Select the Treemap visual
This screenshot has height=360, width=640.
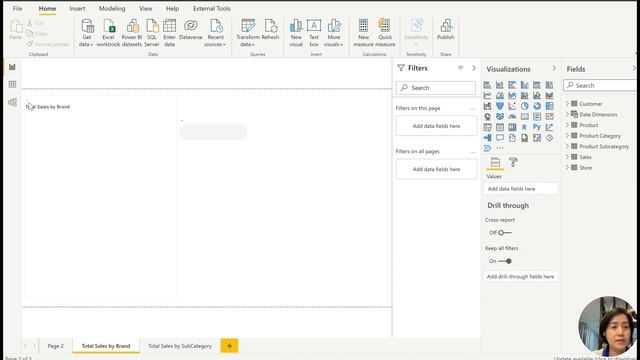[550, 106]
